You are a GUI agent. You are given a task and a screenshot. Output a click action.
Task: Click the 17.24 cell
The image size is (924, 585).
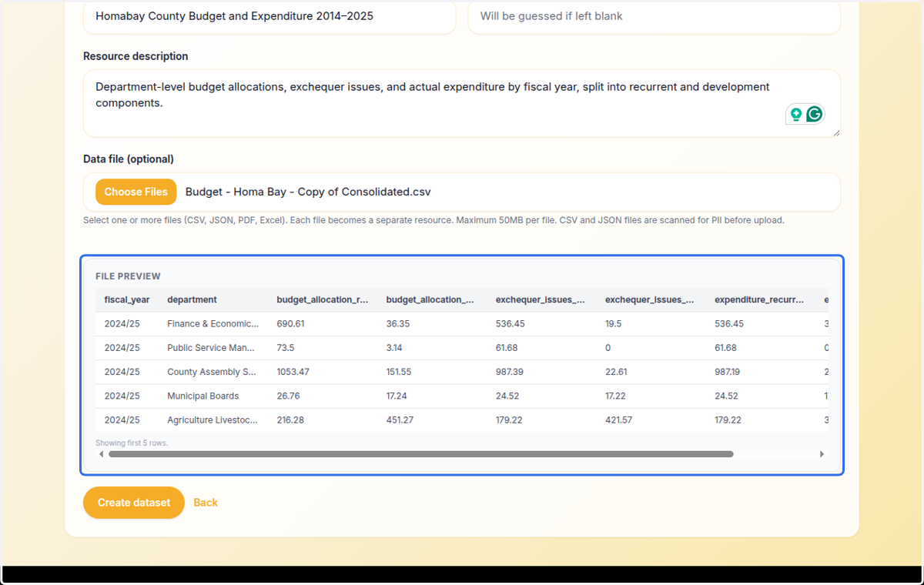tap(397, 396)
